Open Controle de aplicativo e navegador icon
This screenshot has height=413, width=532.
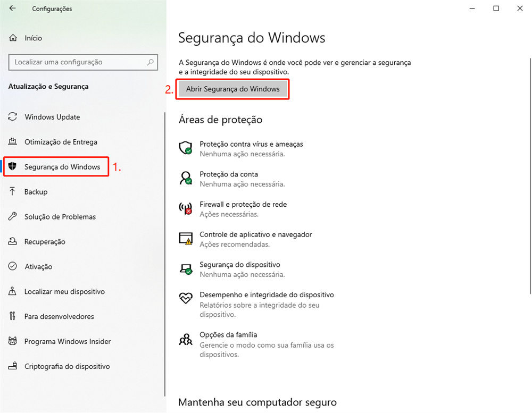pos(185,239)
